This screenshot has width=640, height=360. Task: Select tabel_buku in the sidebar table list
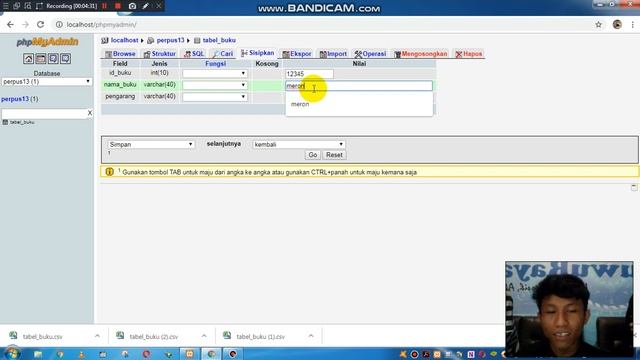click(x=22, y=122)
